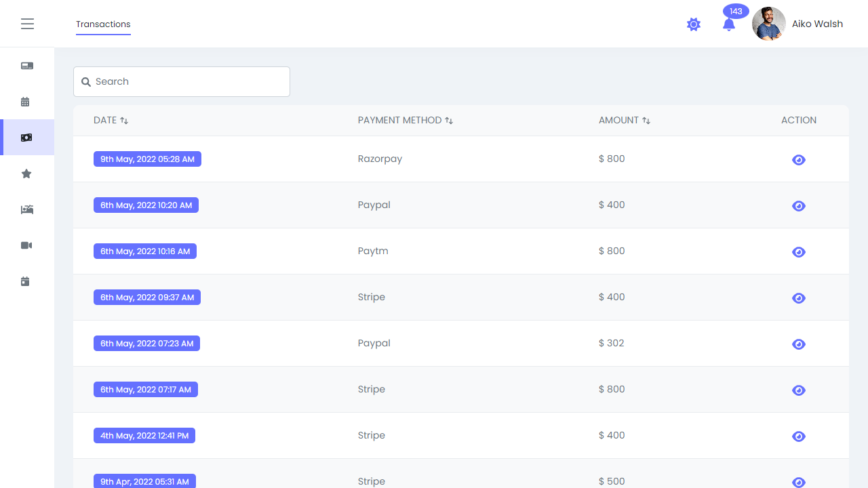This screenshot has width=868, height=488.
Task: Open the notifications bell with 143 badge
Action: point(729,24)
